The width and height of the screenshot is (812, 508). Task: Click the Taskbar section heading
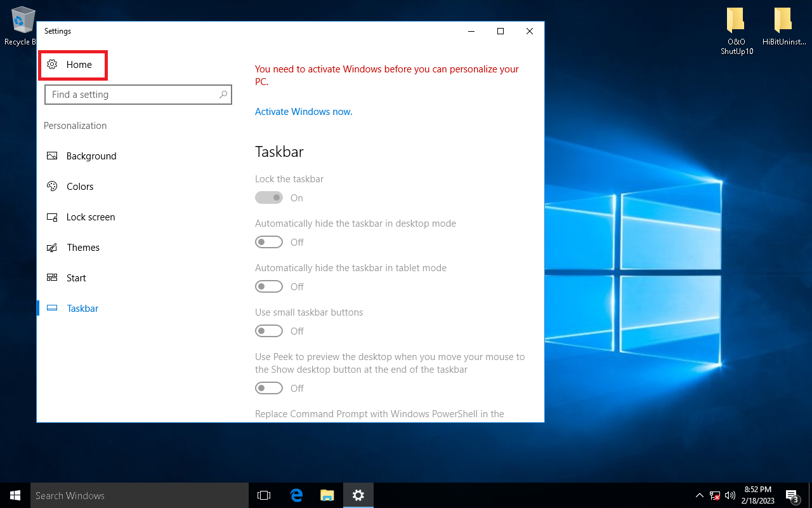(279, 152)
